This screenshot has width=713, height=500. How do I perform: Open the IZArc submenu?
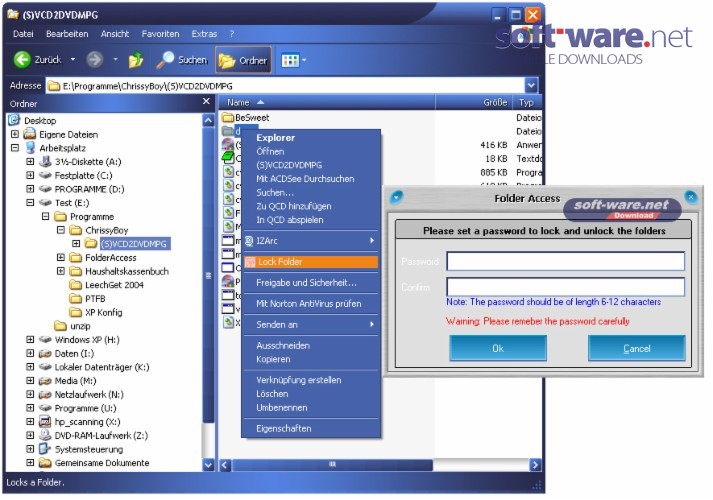(311, 240)
